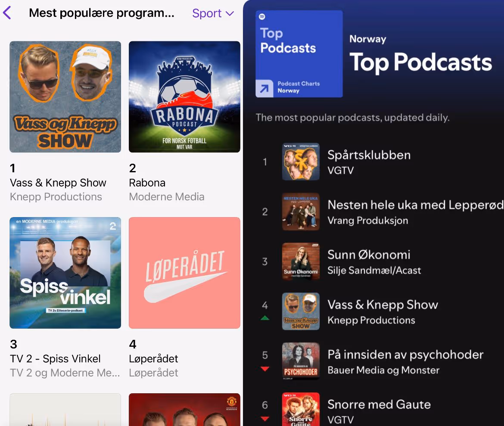Open Vass og Knepp Show cover art
Viewport: 504px width, 426px height.
pos(65,97)
